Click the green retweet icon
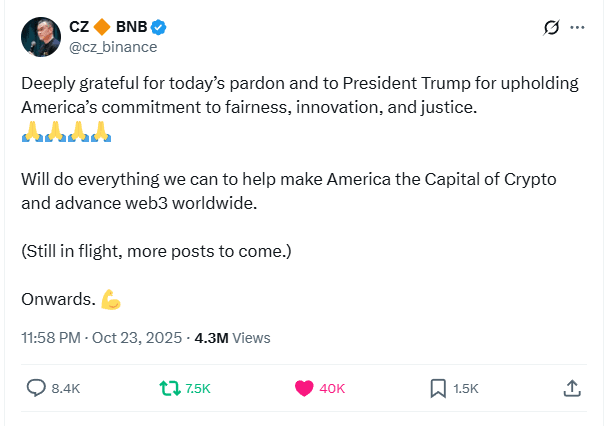 171,388
